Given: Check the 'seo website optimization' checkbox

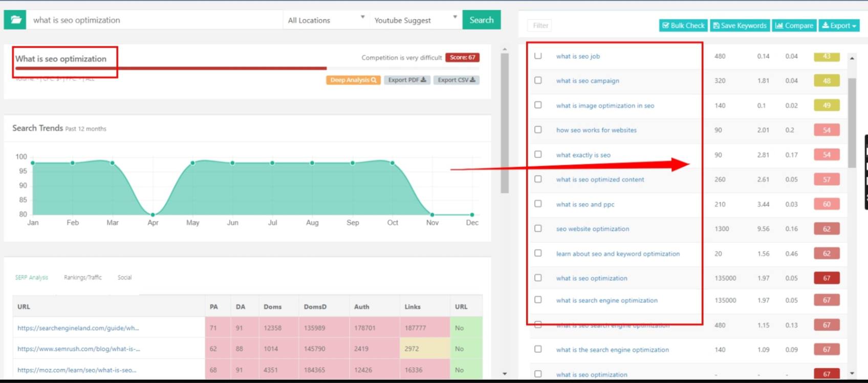Looking at the screenshot, I should (538, 228).
